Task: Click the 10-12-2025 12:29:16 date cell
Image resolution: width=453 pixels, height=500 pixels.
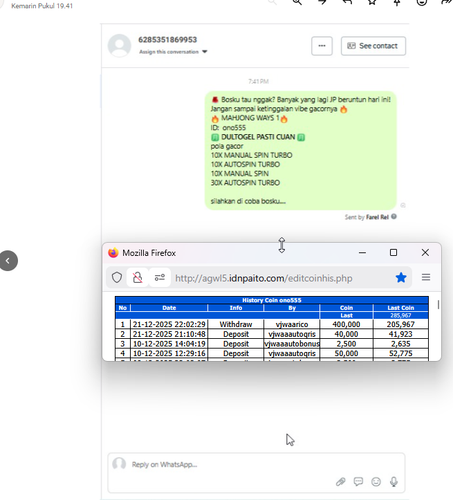Action: 169,353
